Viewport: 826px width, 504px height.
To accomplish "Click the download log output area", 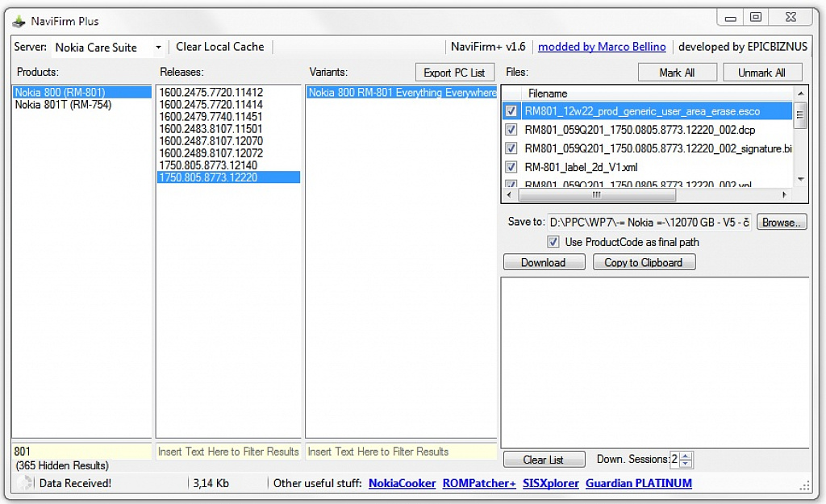I will tap(655, 362).
